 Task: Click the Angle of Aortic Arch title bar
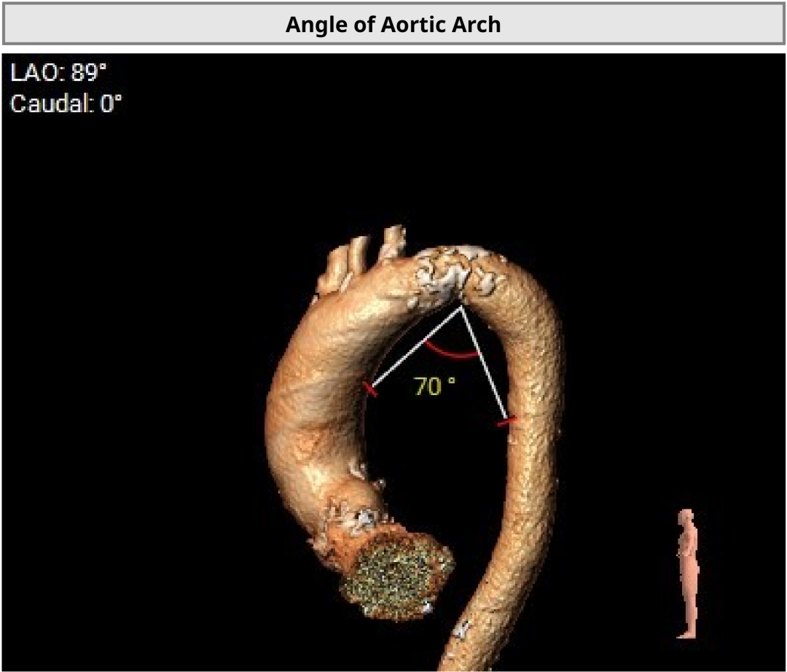pyautogui.click(x=393, y=25)
